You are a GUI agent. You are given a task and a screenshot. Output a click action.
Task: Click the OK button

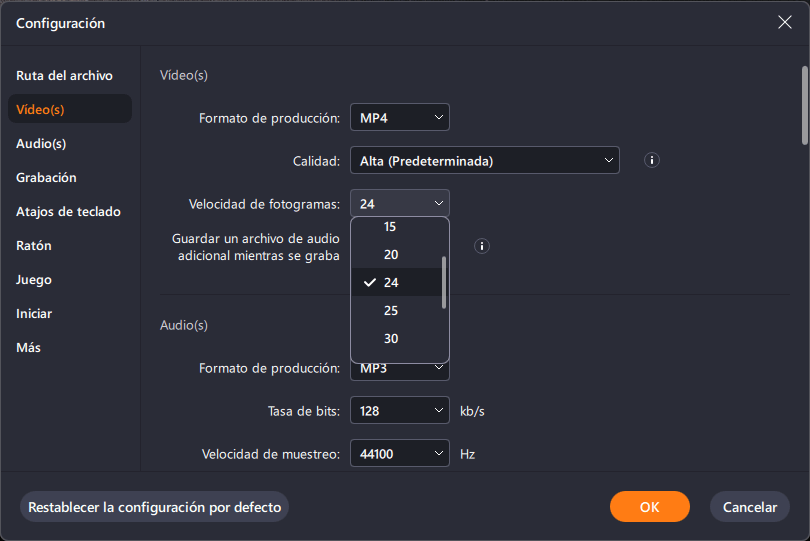point(649,507)
